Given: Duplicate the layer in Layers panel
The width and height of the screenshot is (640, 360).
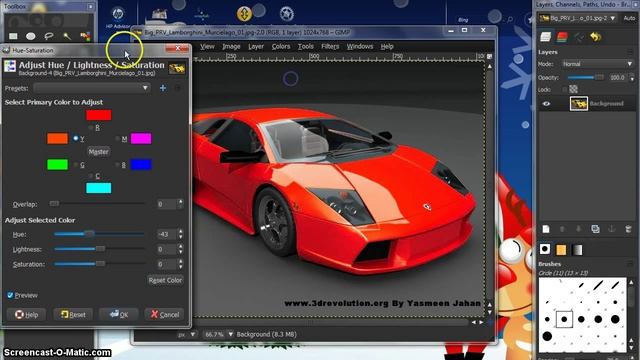Looking at the screenshot, I should point(595,229).
